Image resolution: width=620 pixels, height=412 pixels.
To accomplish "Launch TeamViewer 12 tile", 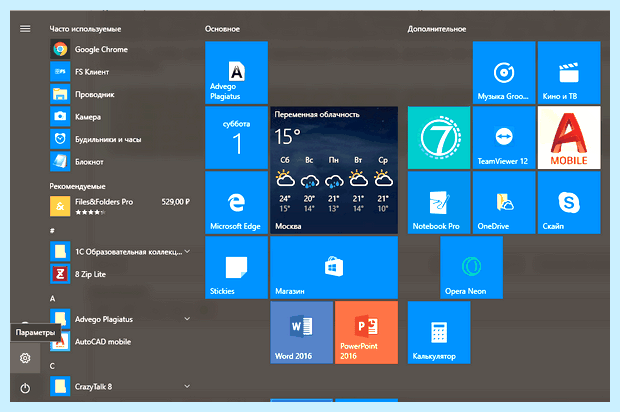I will [x=504, y=138].
